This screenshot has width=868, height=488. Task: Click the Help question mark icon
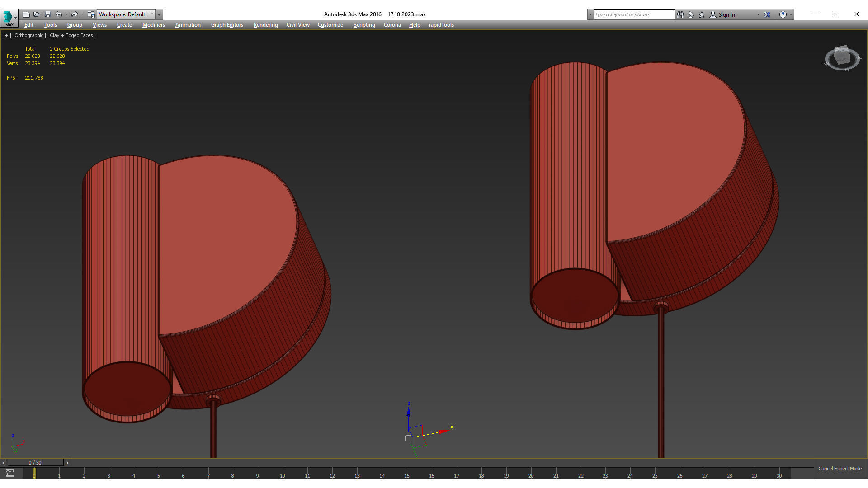(x=783, y=14)
